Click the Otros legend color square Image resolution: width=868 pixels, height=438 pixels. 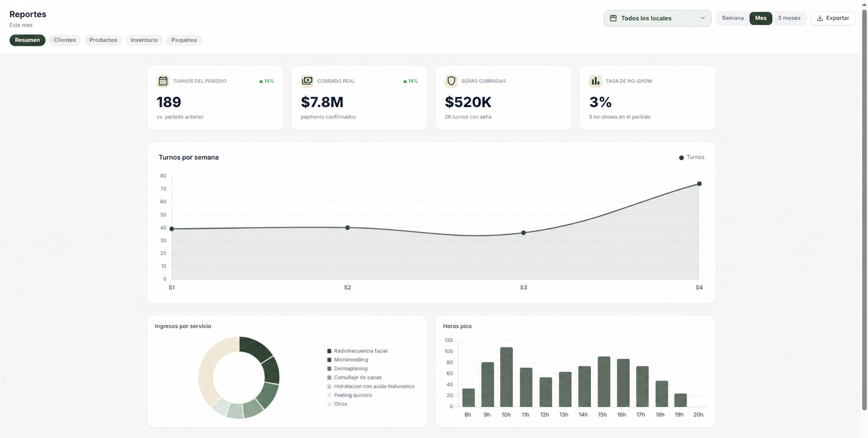tap(329, 404)
